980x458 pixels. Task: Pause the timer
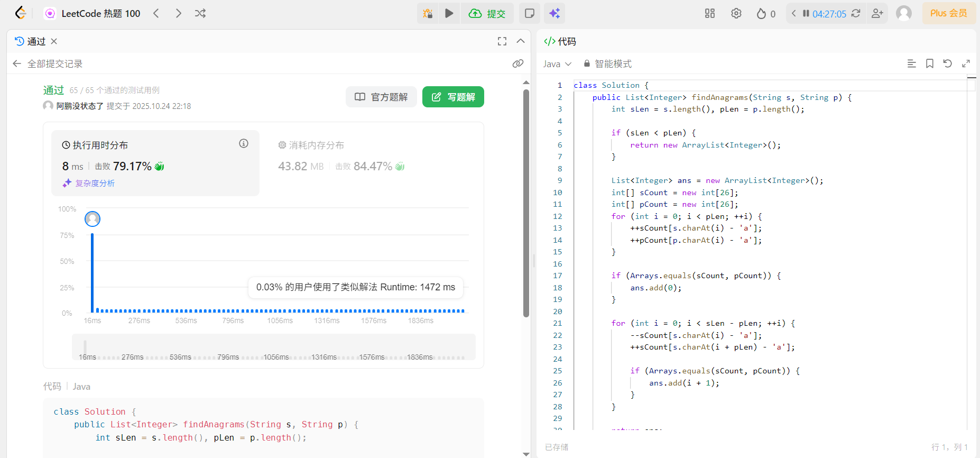tap(806, 13)
